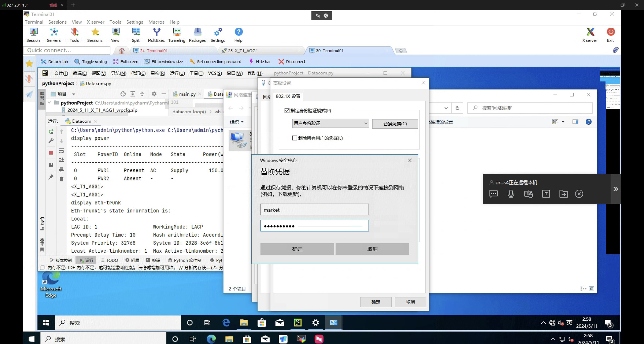
Task: Open the Packages toolbar icon
Action: [197, 35]
